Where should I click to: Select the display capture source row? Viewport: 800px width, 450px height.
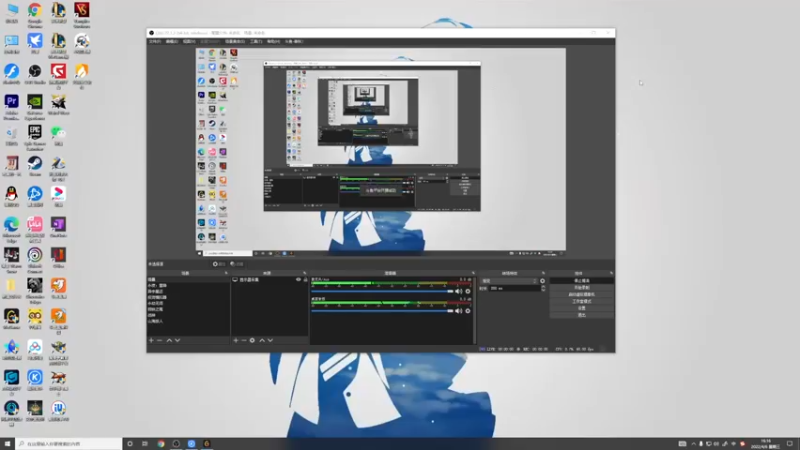[x=270, y=280]
